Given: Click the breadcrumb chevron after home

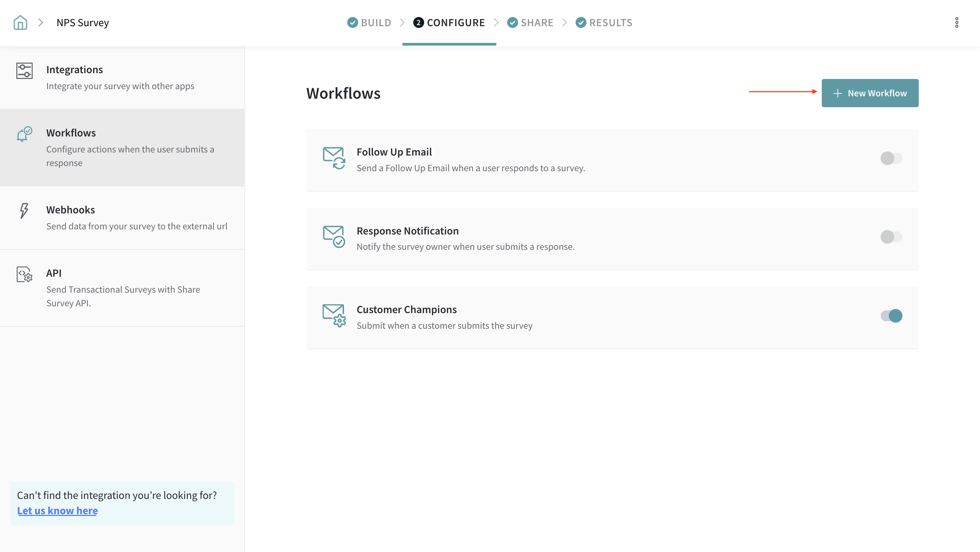Looking at the screenshot, I should click(x=41, y=22).
